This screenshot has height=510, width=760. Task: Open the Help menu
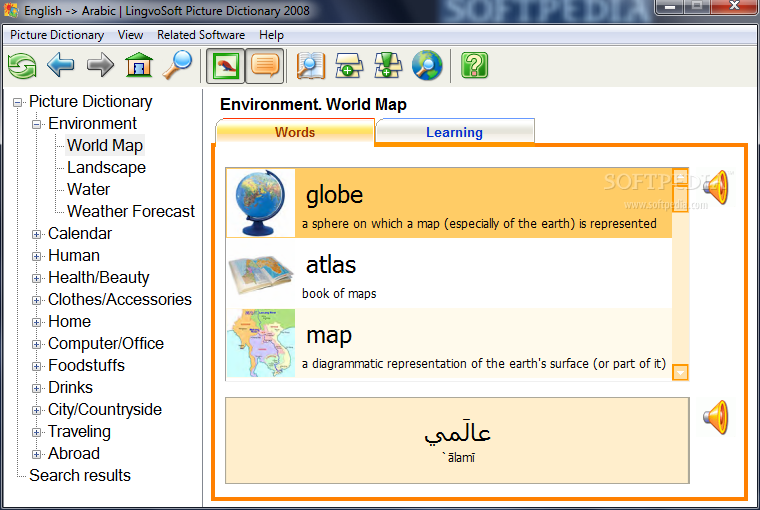pyautogui.click(x=271, y=35)
